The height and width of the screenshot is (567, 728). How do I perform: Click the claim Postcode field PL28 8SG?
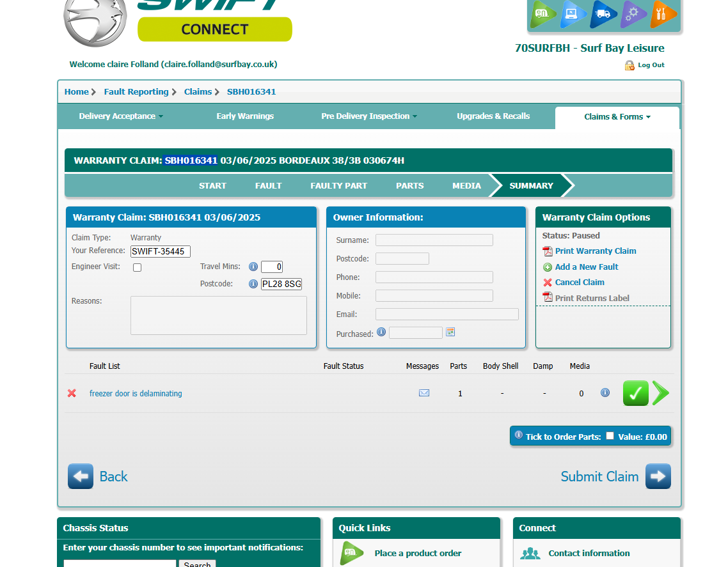281,284
